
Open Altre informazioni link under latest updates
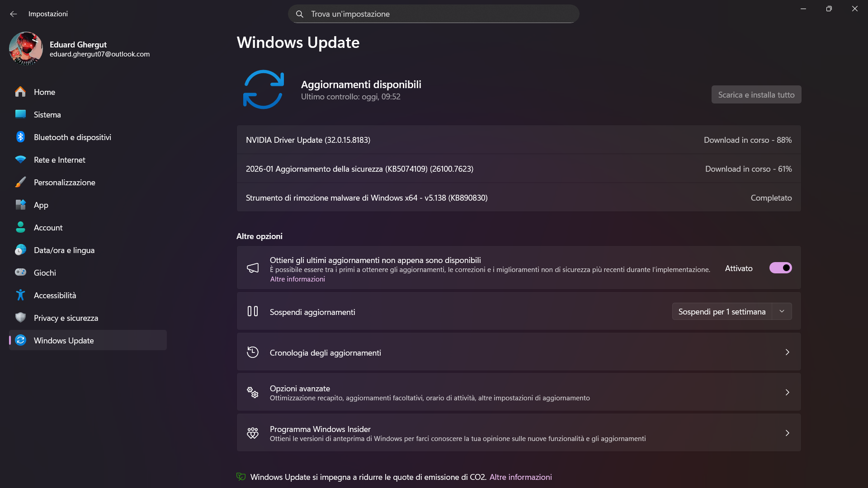[297, 279]
